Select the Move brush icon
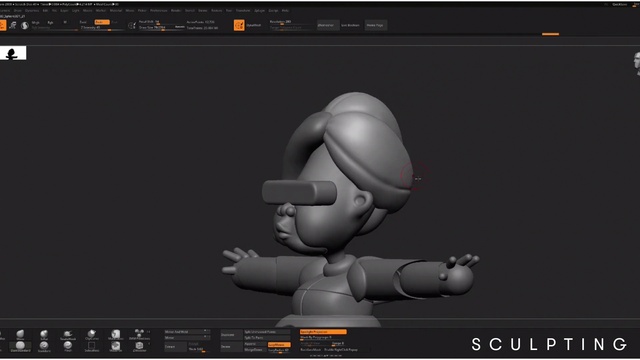 click(20, 336)
